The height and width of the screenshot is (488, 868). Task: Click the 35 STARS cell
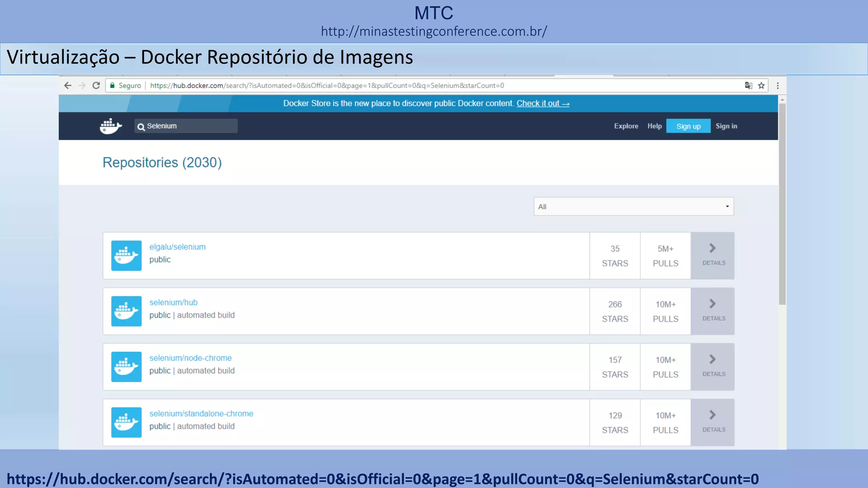[x=615, y=255]
